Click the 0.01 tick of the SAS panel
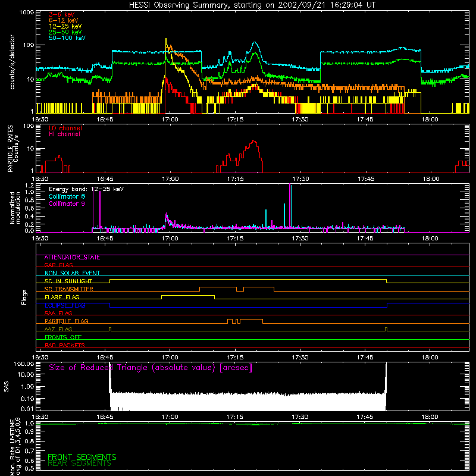 coord(27,409)
